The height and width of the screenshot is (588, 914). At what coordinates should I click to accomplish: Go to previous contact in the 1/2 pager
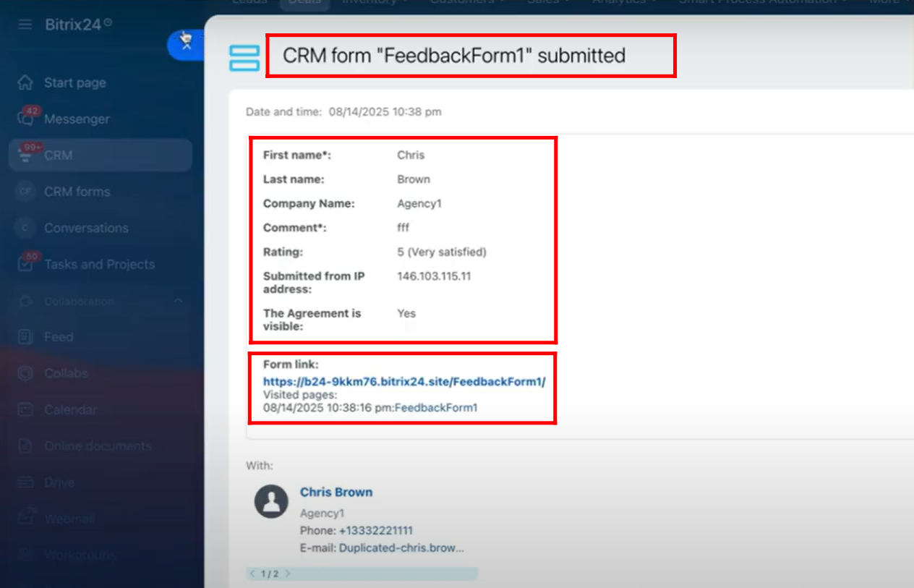252,574
